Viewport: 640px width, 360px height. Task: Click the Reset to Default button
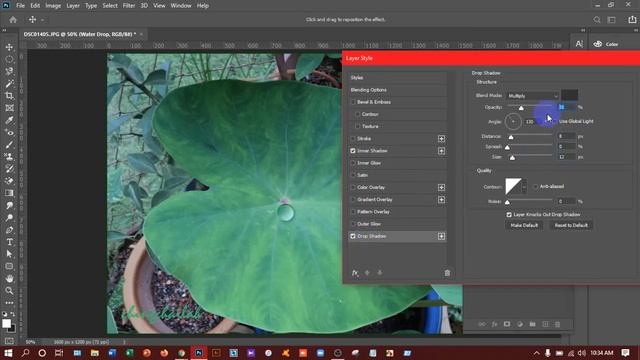(571, 225)
